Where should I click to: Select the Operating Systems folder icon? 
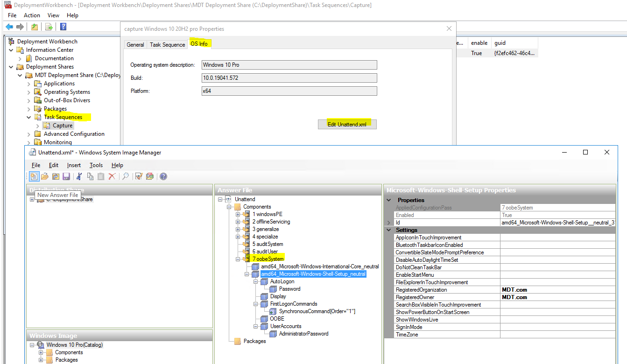pyautogui.click(x=38, y=92)
